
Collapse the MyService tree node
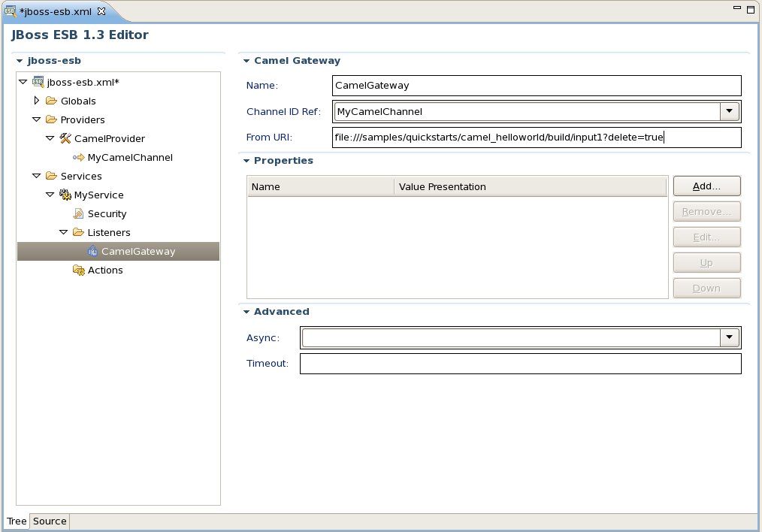click(50, 195)
